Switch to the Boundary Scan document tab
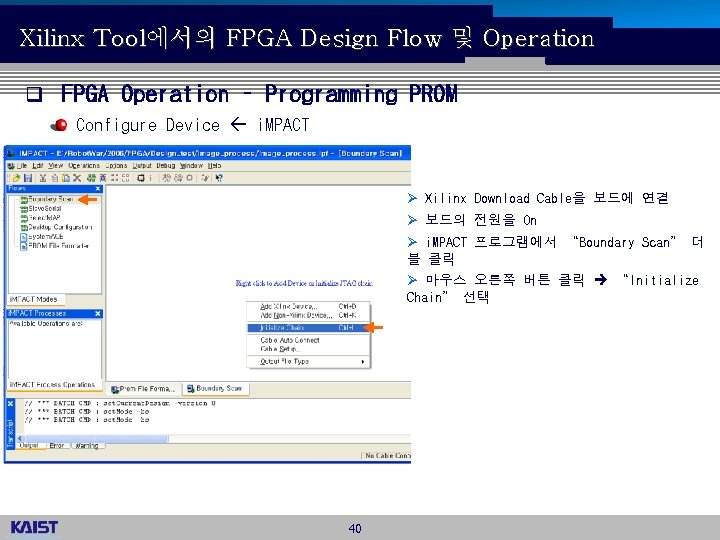 [x=215, y=388]
